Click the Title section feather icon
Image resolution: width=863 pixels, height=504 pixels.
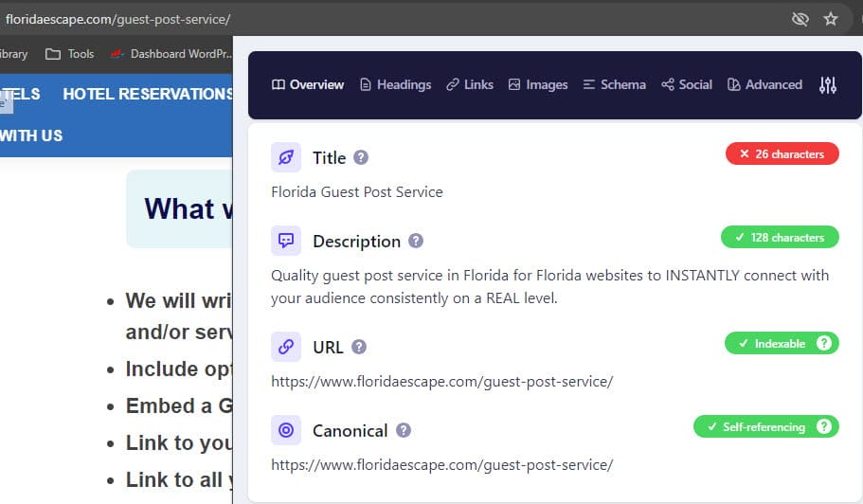click(x=286, y=157)
